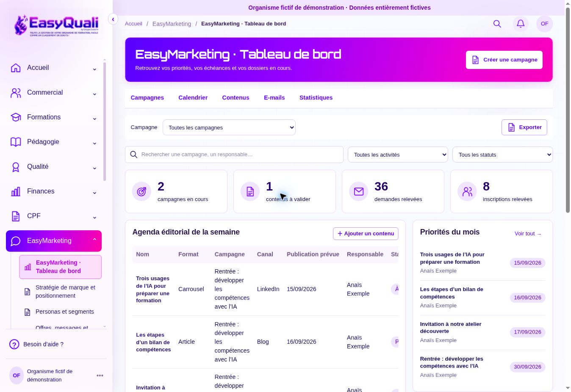Open the Toutes les campagnes dropdown
Image resolution: width=571 pixels, height=392 pixels.
(229, 127)
